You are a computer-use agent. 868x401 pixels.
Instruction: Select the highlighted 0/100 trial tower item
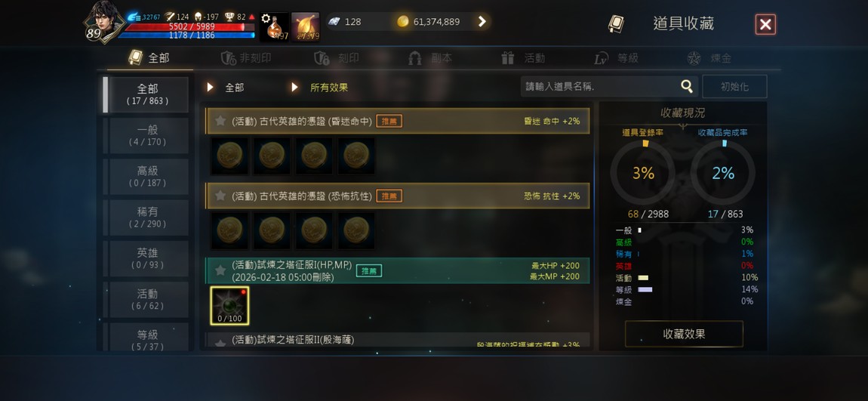229,306
